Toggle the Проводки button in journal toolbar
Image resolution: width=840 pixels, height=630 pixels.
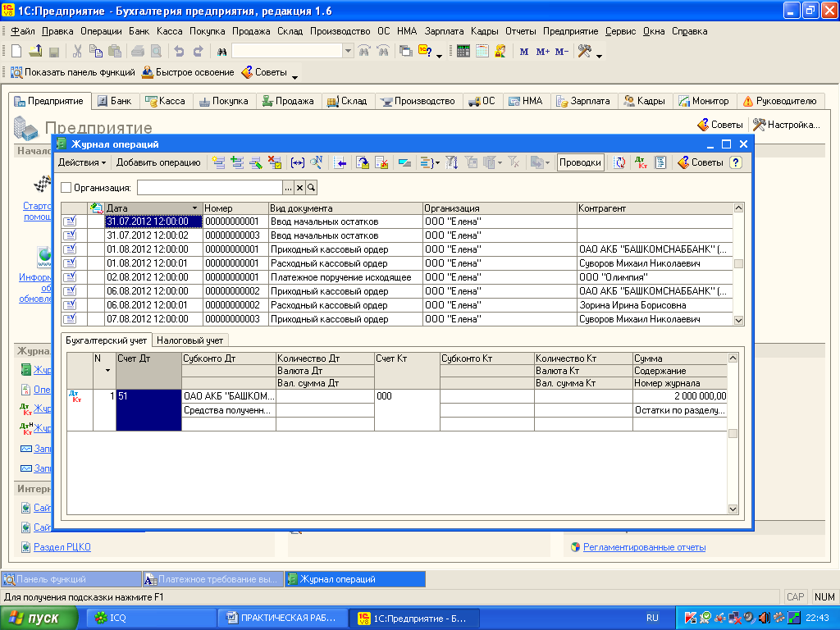pyautogui.click(x=580, y=162)
